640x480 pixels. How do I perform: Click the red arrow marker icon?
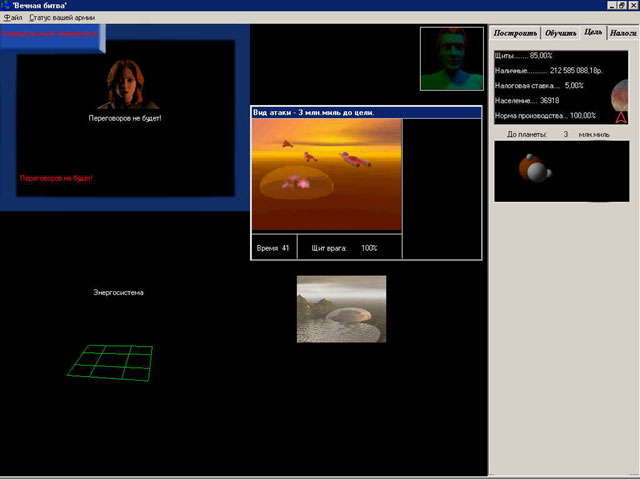pos(620,117)
